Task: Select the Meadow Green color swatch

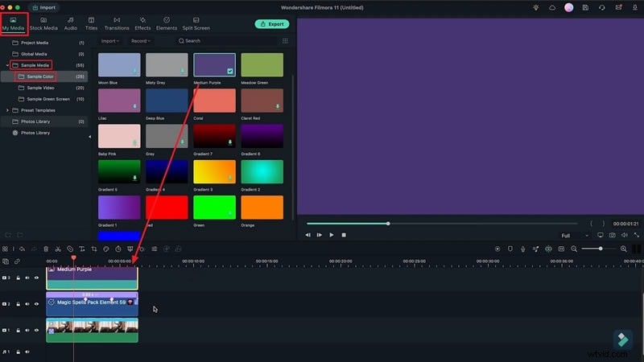Action: click(262, 65)
